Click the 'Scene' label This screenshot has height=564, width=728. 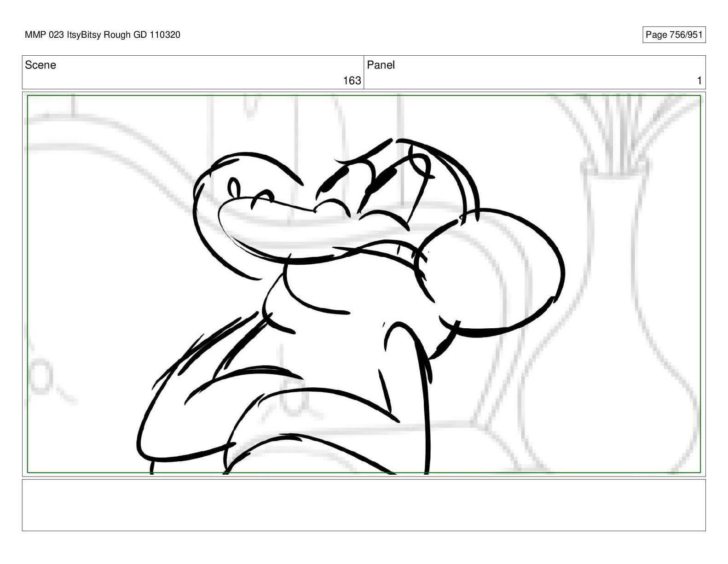(x=40, y=65)
